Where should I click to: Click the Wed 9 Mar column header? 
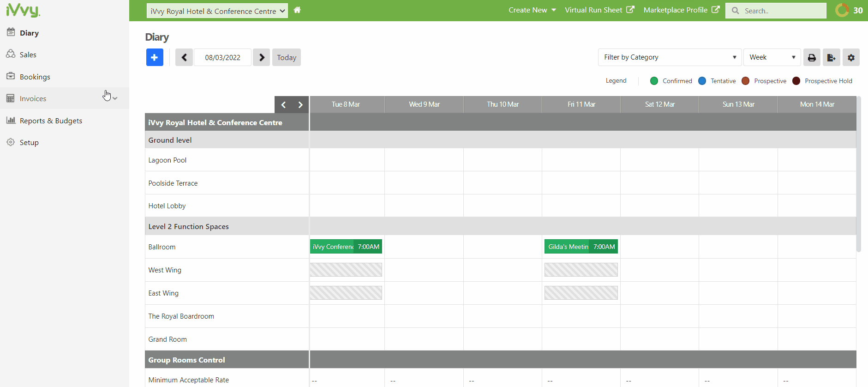[x=424, y=104]
